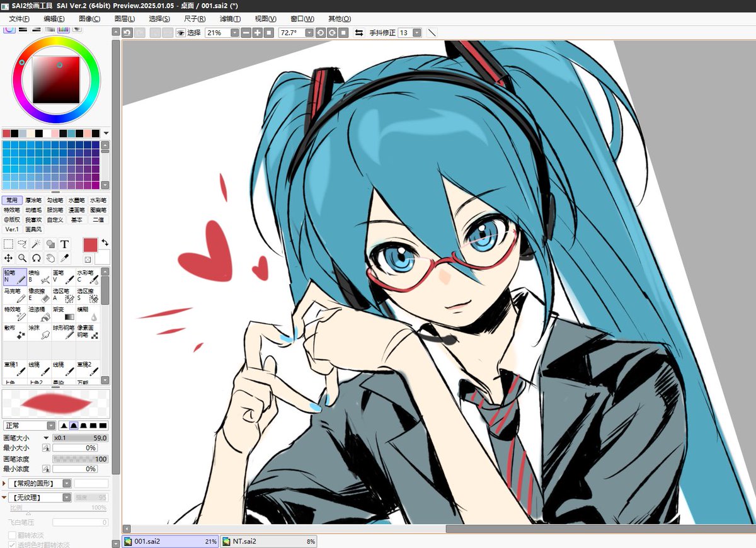The height and width of the screenshot is (548, 756).
Task: Select the sharpest brush edge shape
Action: (63, 426)
